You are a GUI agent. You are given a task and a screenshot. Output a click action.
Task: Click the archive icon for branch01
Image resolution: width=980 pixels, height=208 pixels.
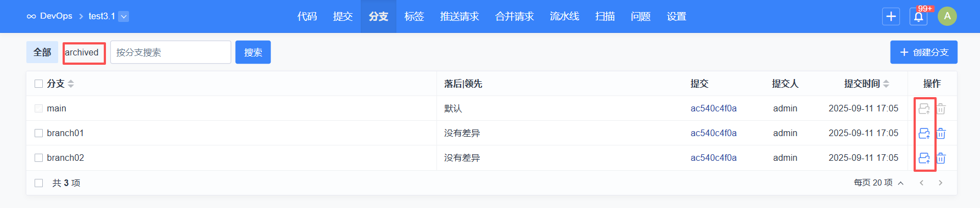coord(924,133)
